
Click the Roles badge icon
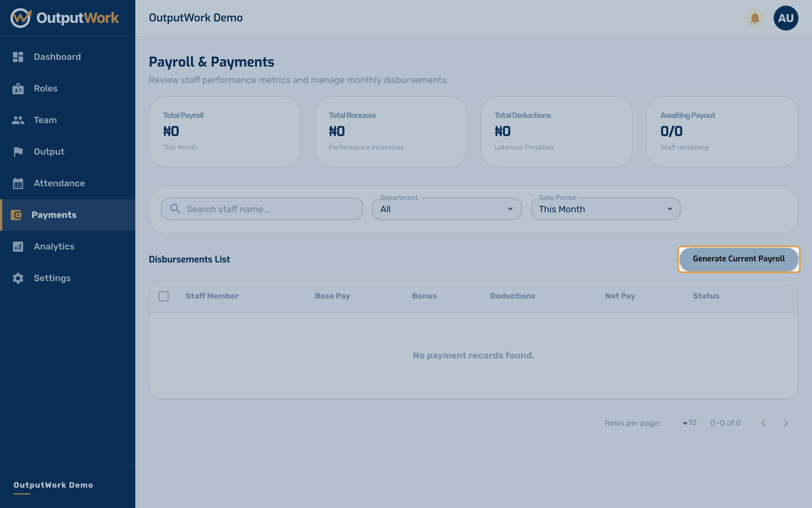click(18, 88)
